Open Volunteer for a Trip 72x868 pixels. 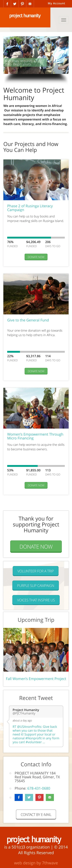(36, 571)
